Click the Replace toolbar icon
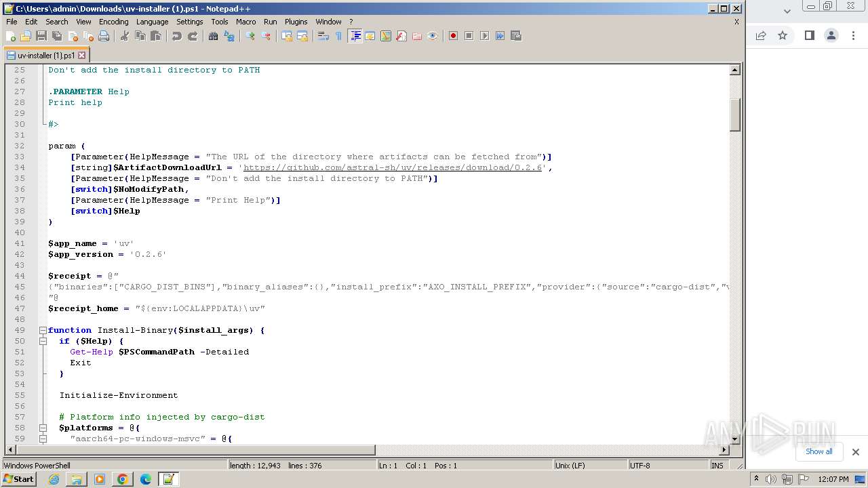Image resolution: width=868 pixels, height=488 pixels. coord(229,36)
